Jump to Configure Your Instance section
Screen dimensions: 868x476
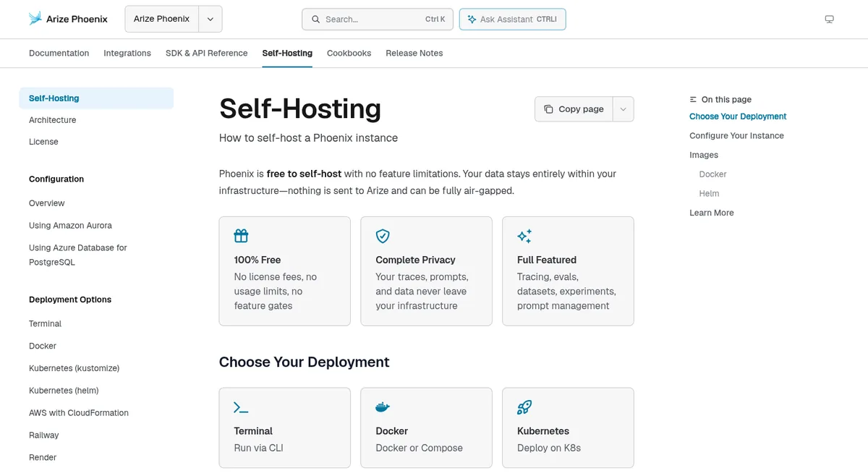tap(736, 136)
